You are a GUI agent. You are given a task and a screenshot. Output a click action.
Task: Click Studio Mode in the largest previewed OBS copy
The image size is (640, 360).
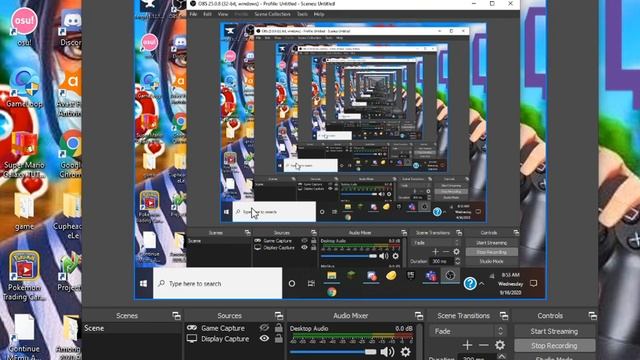pos(491,261)
